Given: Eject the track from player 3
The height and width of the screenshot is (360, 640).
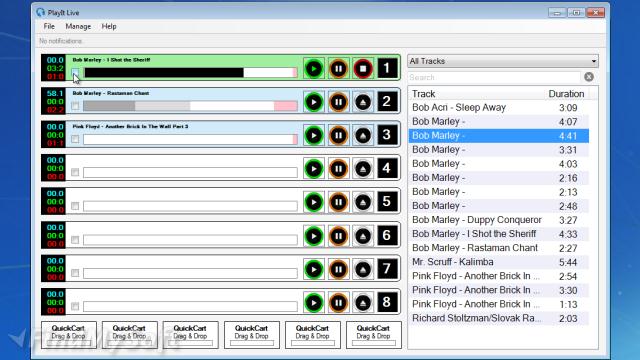Looking at the screenshot, I should 363,135.
